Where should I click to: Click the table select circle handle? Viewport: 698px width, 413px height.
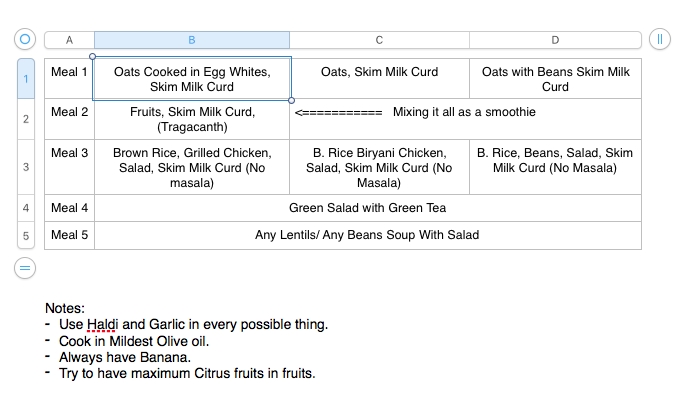pyautogui.click(x=25, y=39)
